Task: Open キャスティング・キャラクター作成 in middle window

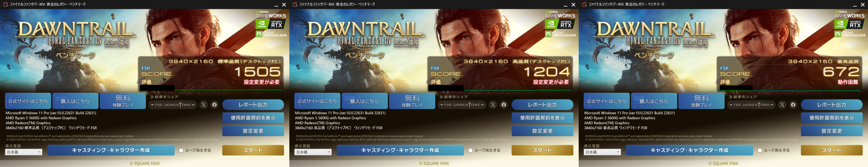Action: [400, 150]
